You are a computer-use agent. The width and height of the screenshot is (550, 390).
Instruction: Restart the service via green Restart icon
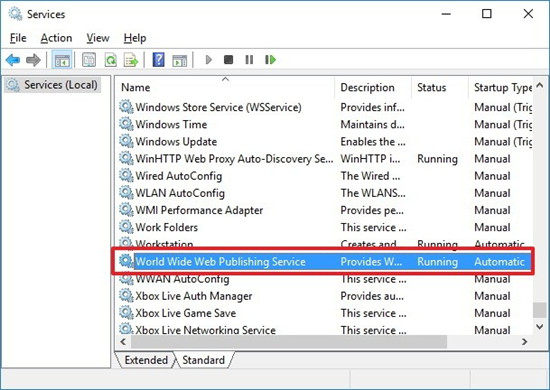click(x=270, y=60)
